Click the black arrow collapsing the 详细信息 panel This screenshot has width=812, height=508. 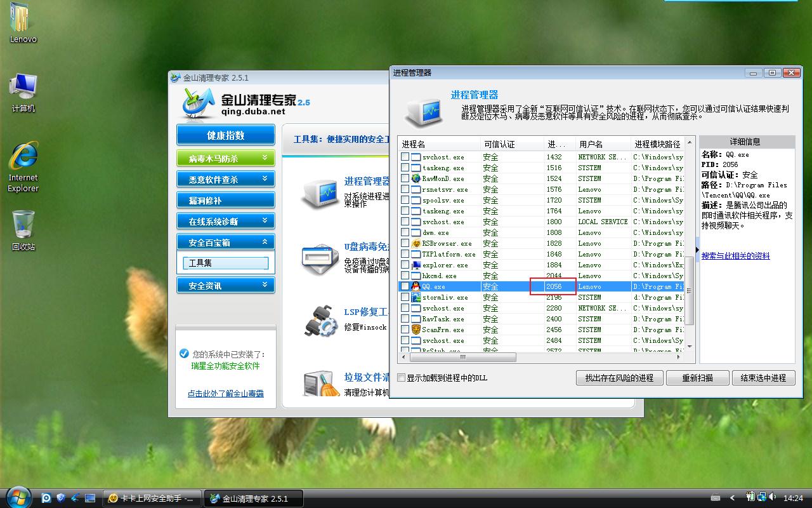[697, 250]
